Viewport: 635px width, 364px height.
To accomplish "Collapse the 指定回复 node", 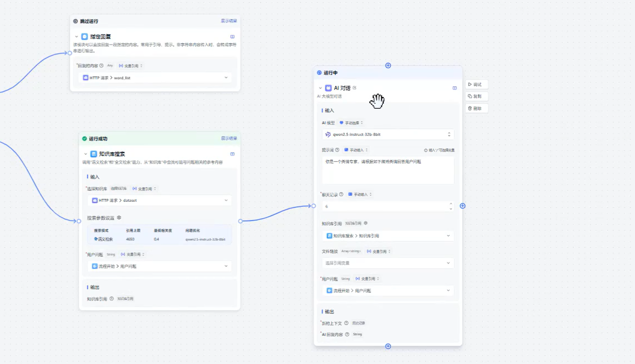I will (76, 37).
